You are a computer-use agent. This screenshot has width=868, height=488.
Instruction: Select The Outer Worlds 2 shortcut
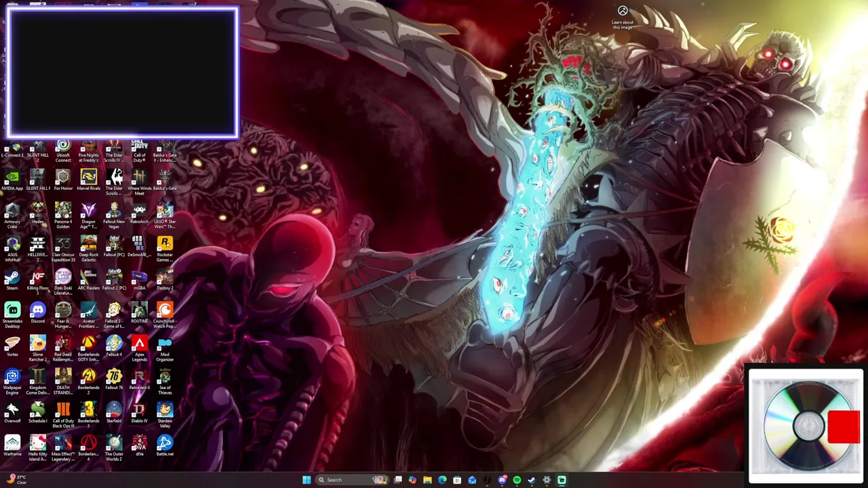point(114,449)
